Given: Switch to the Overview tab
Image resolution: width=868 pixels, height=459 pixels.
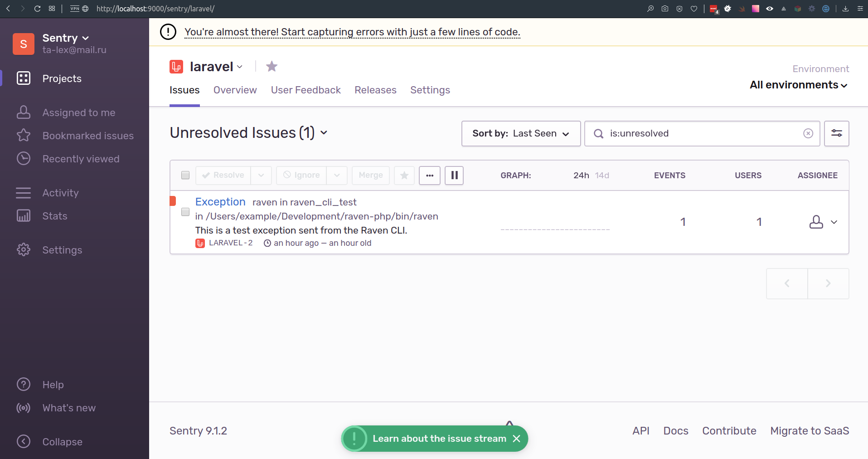Looking at the screenshot, I should click(x=235, y=90).
